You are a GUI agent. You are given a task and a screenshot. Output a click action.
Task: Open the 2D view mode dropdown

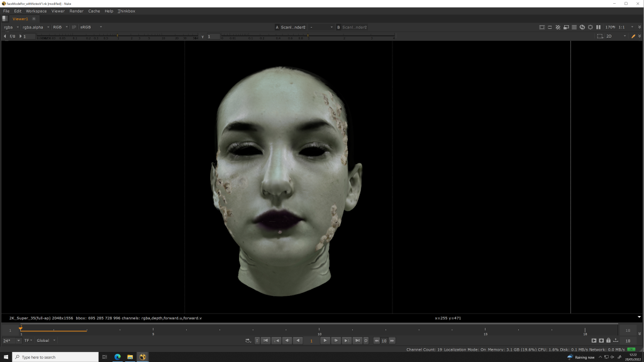coord(616,36)
